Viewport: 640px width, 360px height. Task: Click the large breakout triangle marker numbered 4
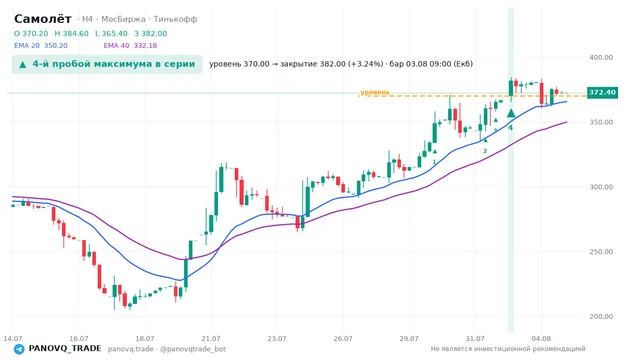(x=511, y=113)
